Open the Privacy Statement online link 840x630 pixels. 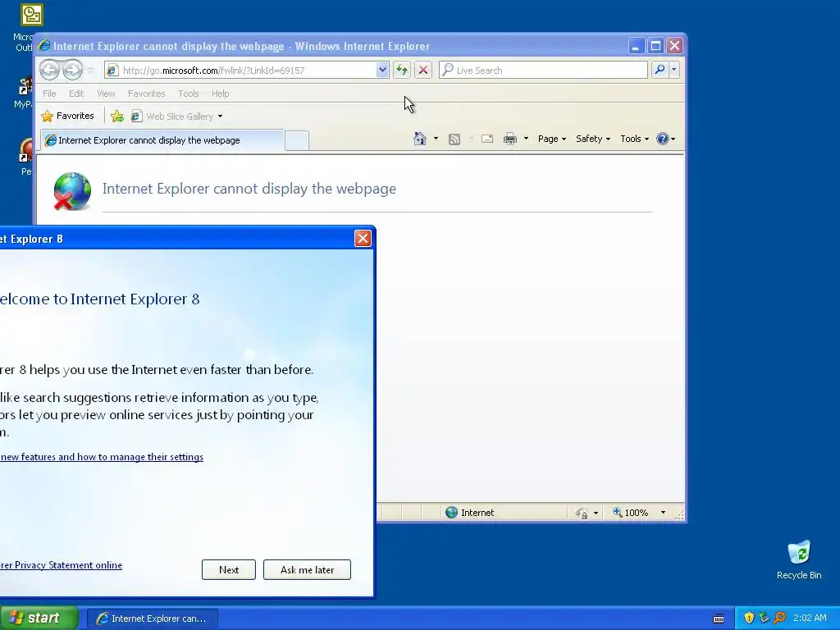(x=61, y=565)
